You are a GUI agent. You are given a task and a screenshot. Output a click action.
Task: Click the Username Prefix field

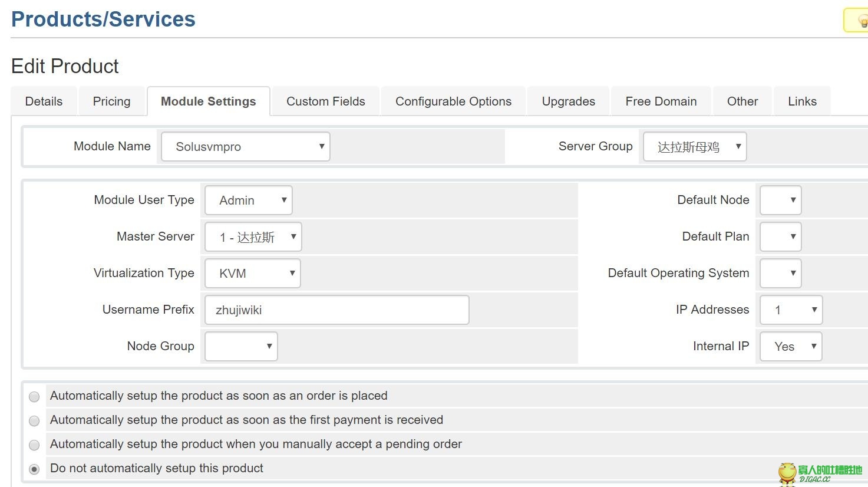click(336, 310)
